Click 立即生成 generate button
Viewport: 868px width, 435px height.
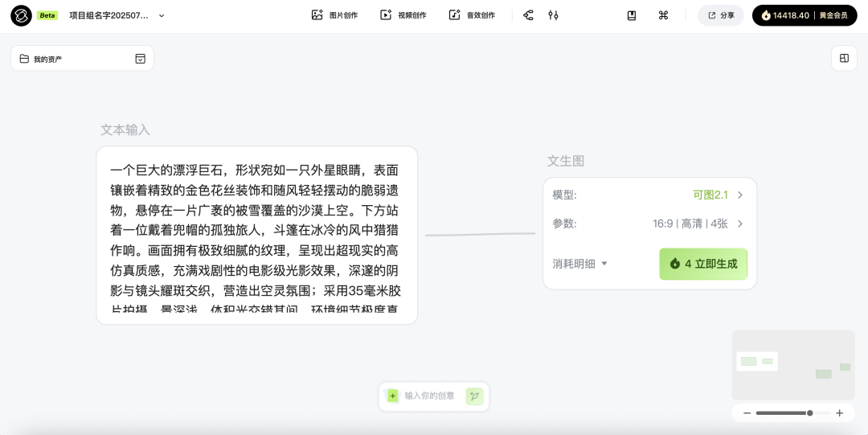(x=703, y=264)
